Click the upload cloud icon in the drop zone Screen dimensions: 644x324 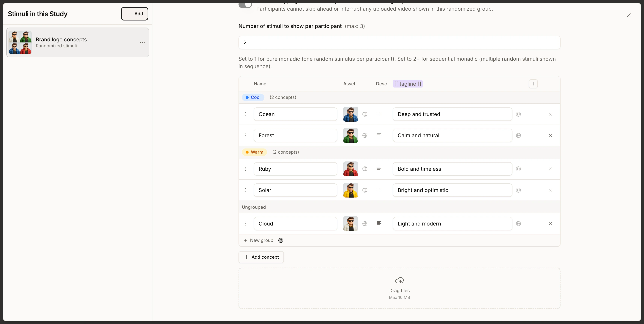(x=399, y=280)
